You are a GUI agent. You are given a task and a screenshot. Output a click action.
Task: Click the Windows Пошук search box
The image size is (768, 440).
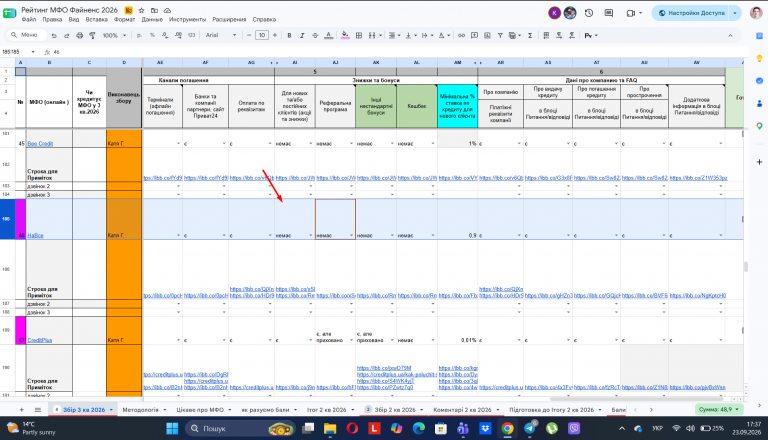coord(239,428)
